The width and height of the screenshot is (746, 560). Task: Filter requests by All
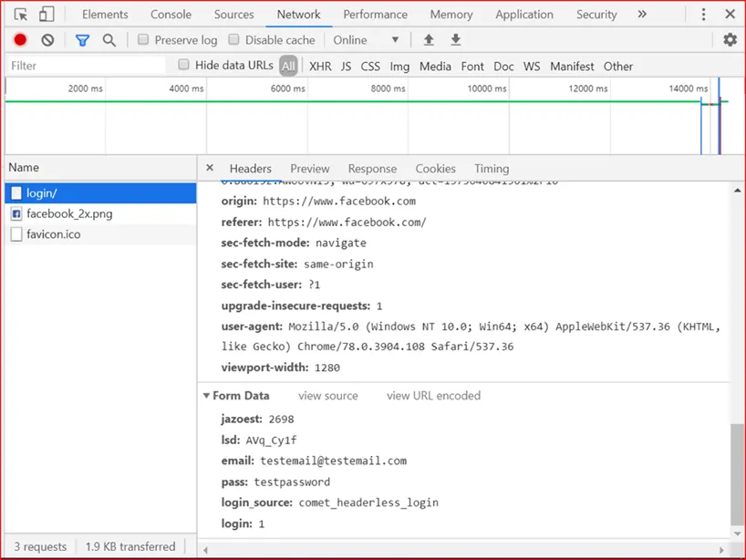click(x=288, y=66)
